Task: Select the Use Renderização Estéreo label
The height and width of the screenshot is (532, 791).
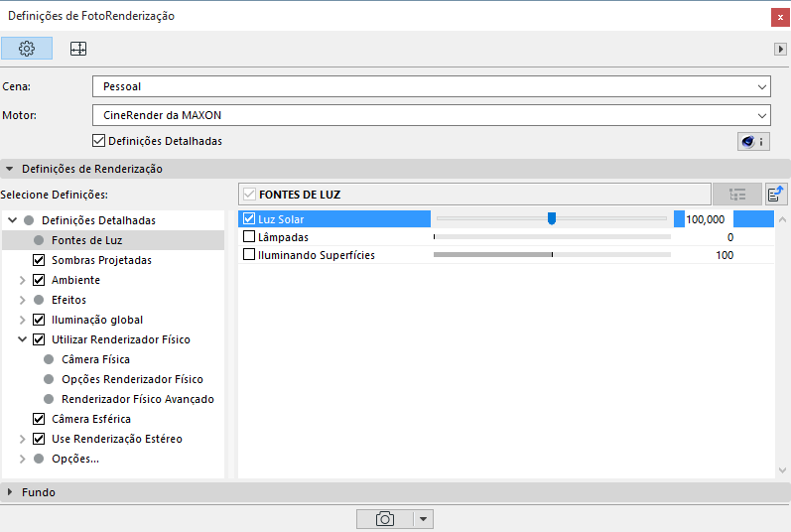Action: click(116, 439)
